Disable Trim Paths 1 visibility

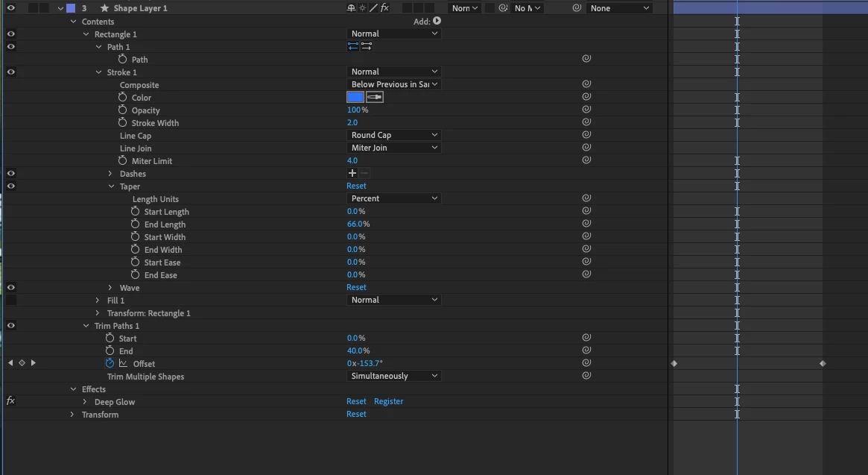(10, 326)
